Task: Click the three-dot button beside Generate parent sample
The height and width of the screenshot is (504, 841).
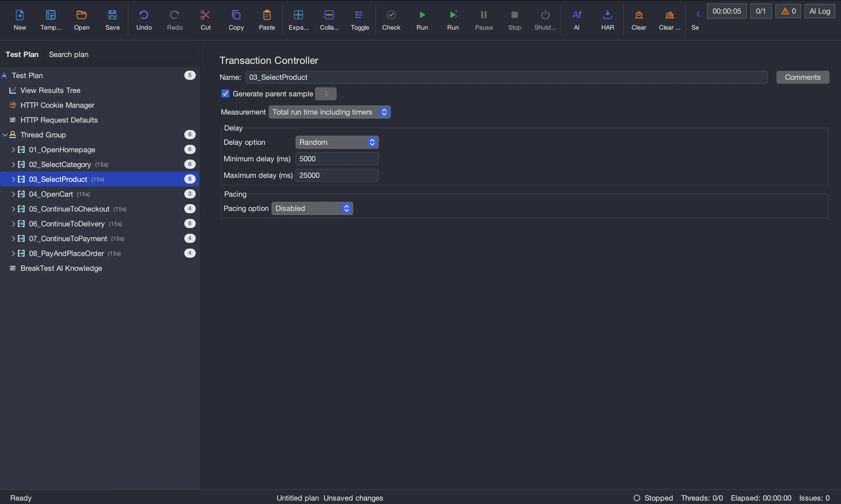Action: (x=326, y=94)
